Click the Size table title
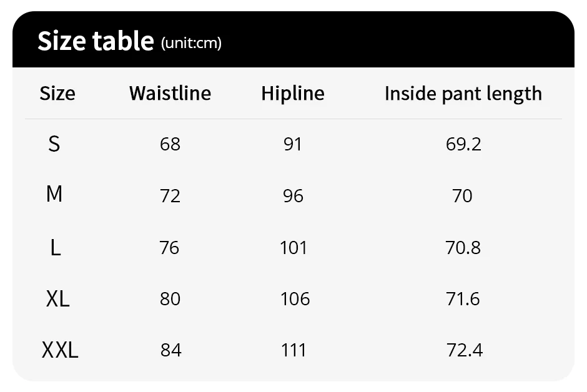This screenshot has height=392, width=587. 95,41
